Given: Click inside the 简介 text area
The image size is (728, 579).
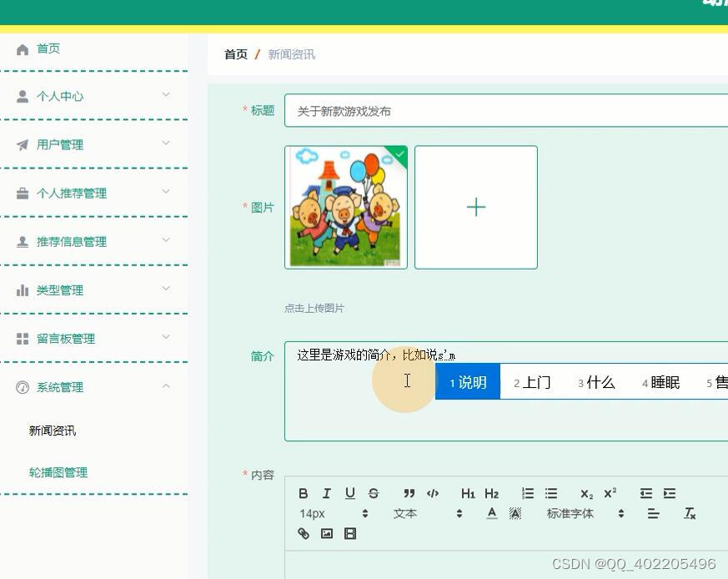Looking at the screenshot, I should (x=506, y=390).
